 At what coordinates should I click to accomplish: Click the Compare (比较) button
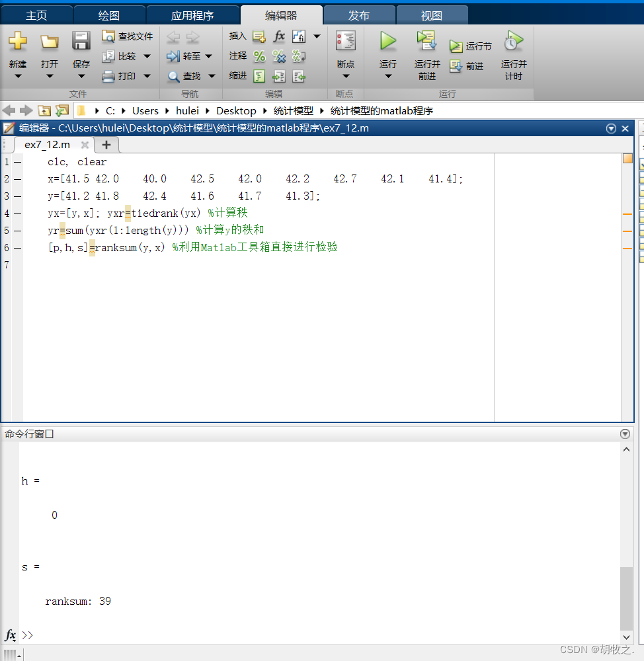pyautogui.click(x=120, y=56)
